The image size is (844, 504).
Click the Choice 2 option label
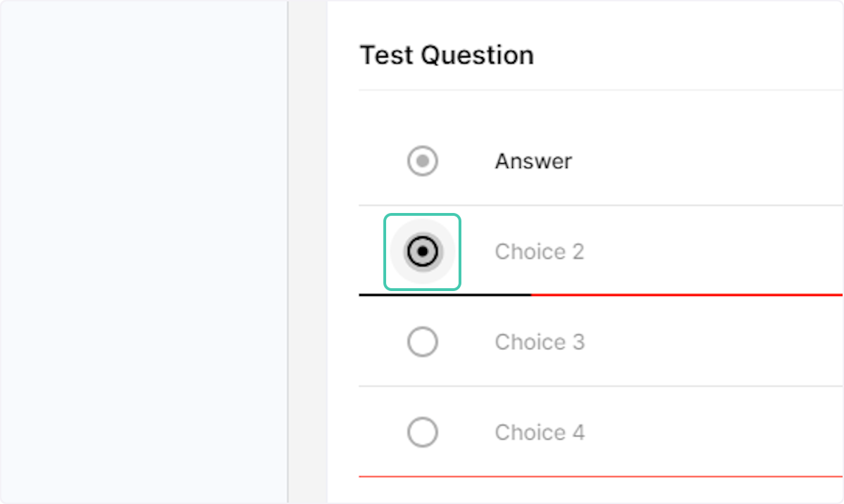(539, 251)
